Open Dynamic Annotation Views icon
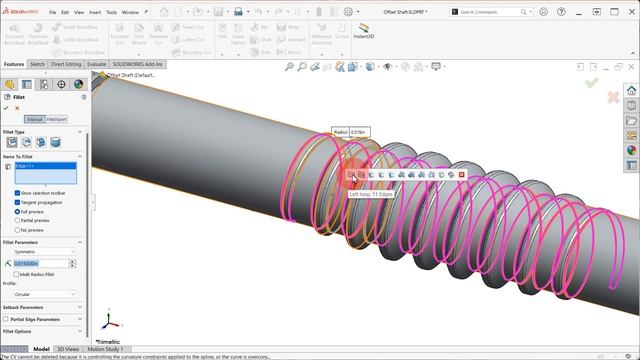Viewport: 640px width, 360px height. (340, 67)
